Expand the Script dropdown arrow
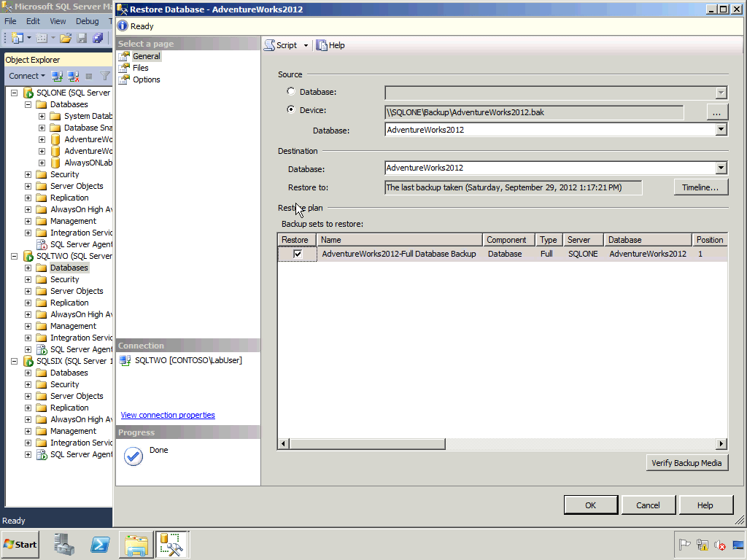747x560 pixels. pyautogui.click(x=306, y=45)
